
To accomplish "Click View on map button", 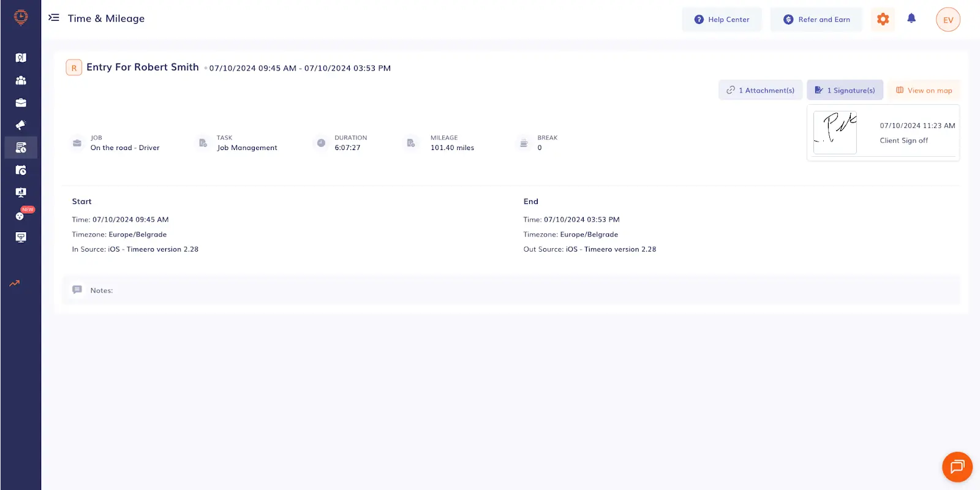I will tap(924, 90).
